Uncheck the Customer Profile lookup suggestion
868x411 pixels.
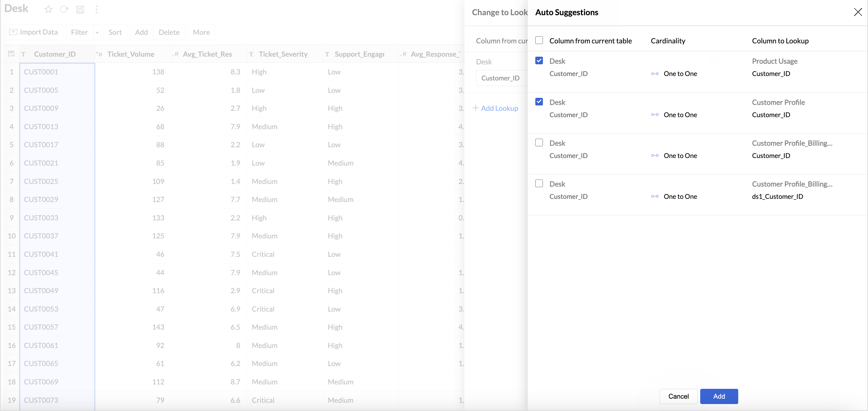click(539, 102)
